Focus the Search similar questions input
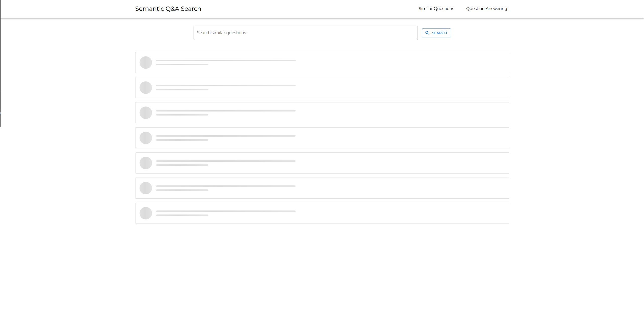Viewport: 644px width, 335px height. click(305, 33)
